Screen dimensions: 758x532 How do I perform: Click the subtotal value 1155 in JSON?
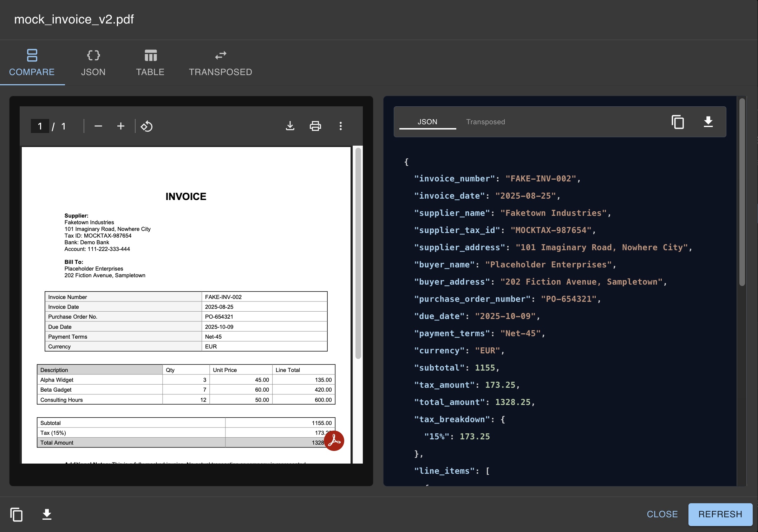click(x=485, y=368)
